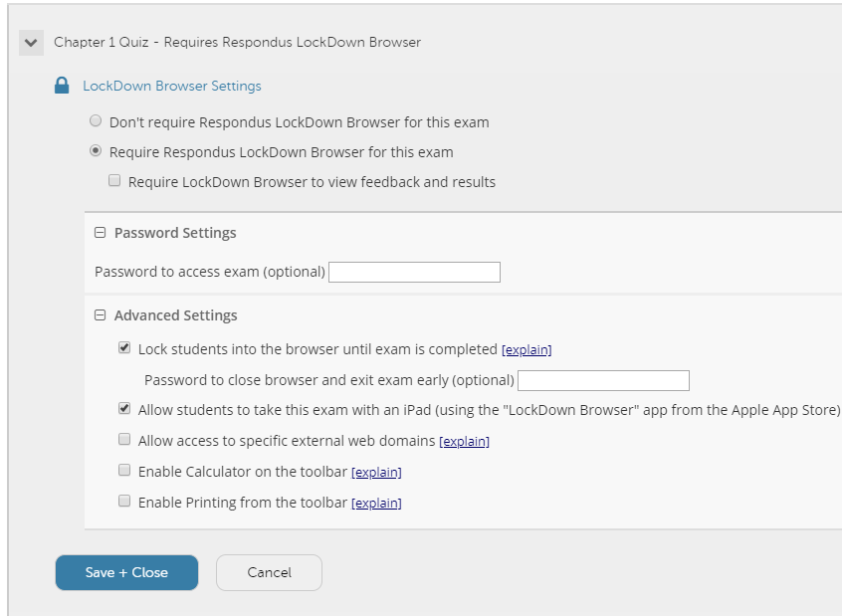Focus the Password to access exam field
The width and height of the screenshot is (842, 616).
pos(415,273)
